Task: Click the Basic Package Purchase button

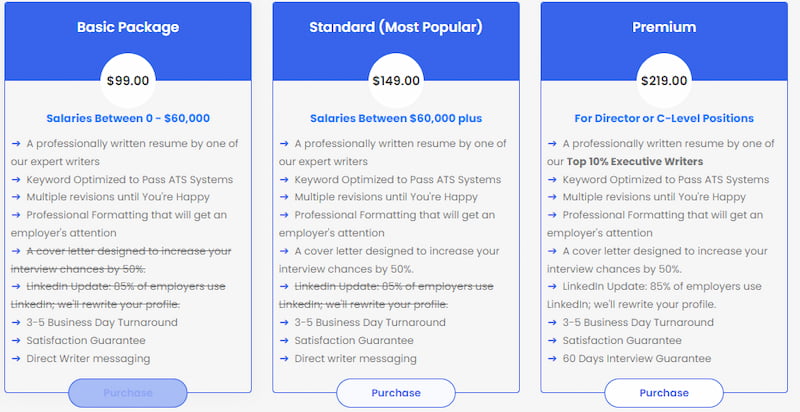Action: pyautogui.click(x=128, y=393)
